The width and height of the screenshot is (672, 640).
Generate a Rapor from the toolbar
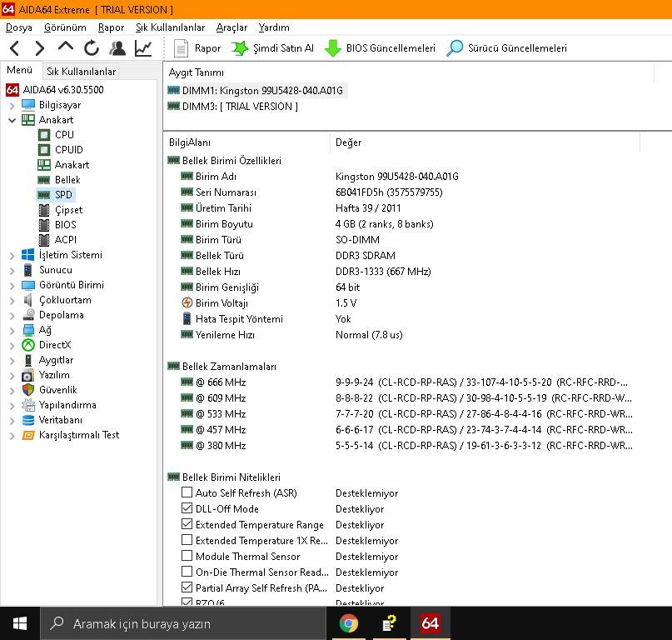click(197, 48)
